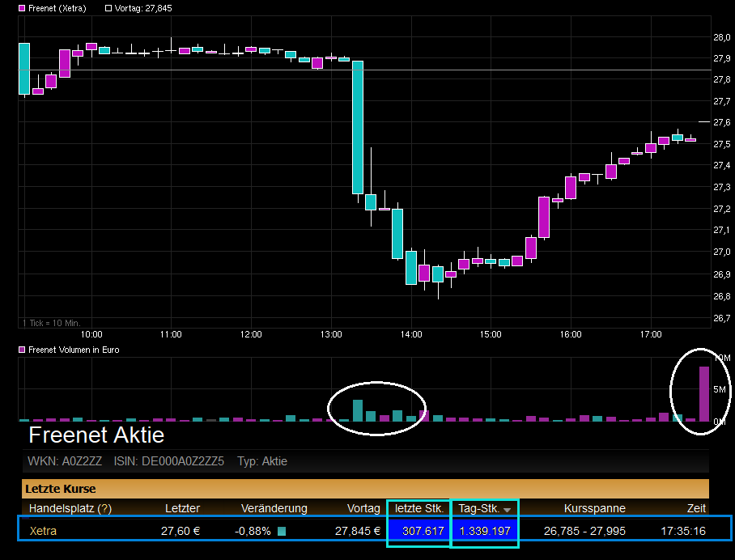735x560 pixels.
Task: Click the daily volume value 1.339.197
Action: click(x=485, y=531)
